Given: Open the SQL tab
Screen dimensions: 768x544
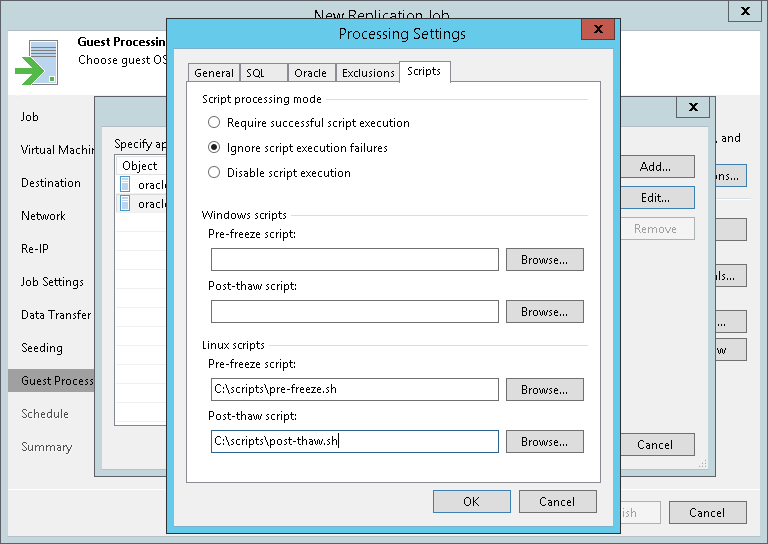Looking at the screenshot, I should (x=255, y=73).
